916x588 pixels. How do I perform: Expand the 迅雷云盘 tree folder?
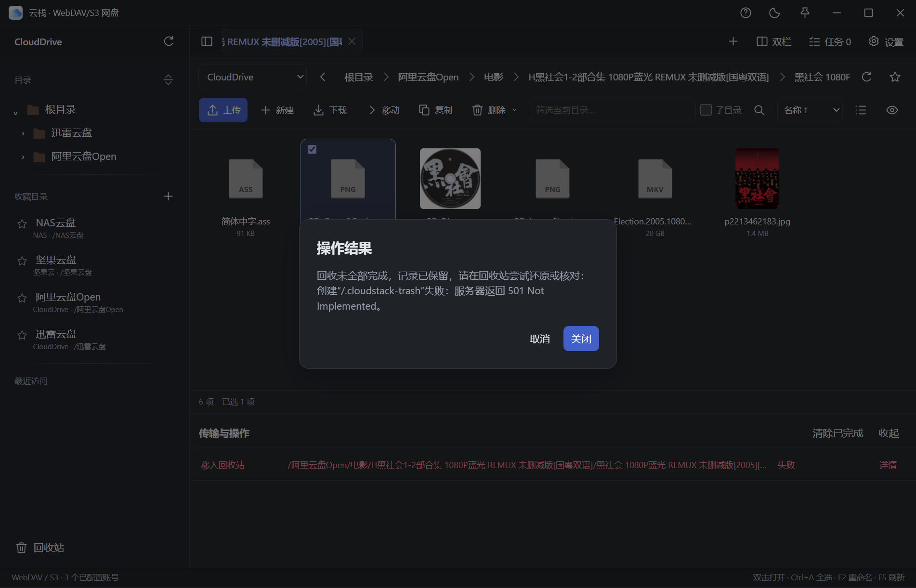click(x=23, y=133)
